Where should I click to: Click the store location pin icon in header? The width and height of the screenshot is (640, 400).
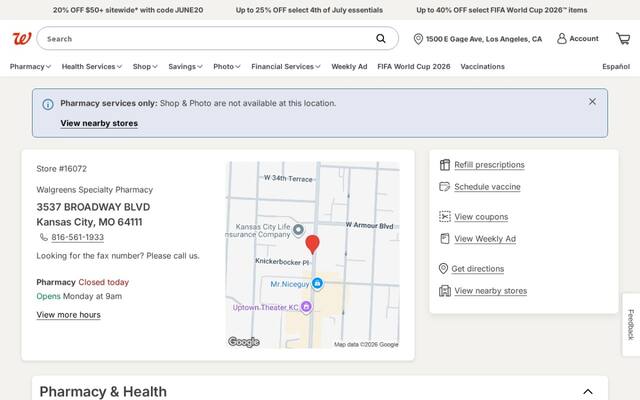pyautogui.click(x=418, y=39)
